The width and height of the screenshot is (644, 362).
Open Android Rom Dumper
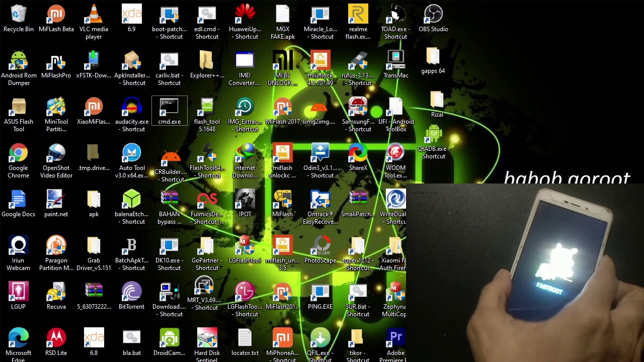point(19,61)
